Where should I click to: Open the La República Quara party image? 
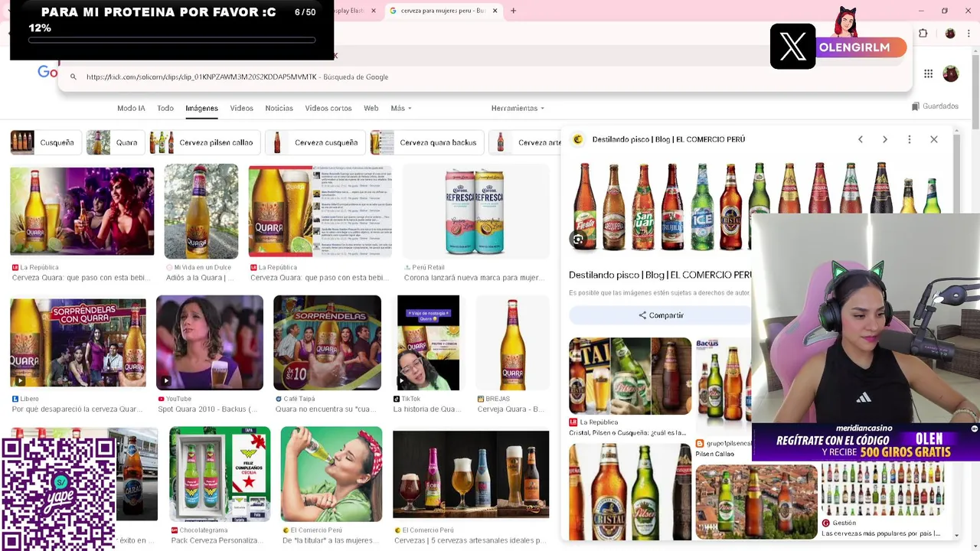82,210
